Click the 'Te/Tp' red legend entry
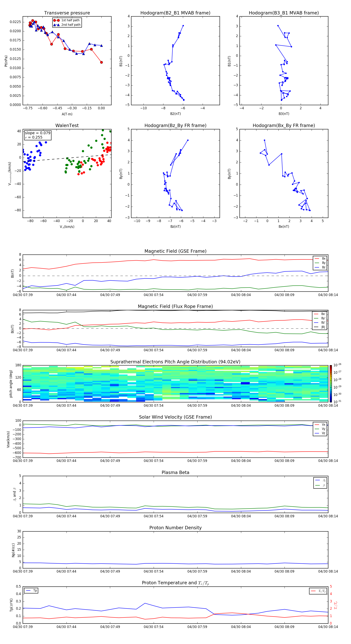 [x=318, y=591]
